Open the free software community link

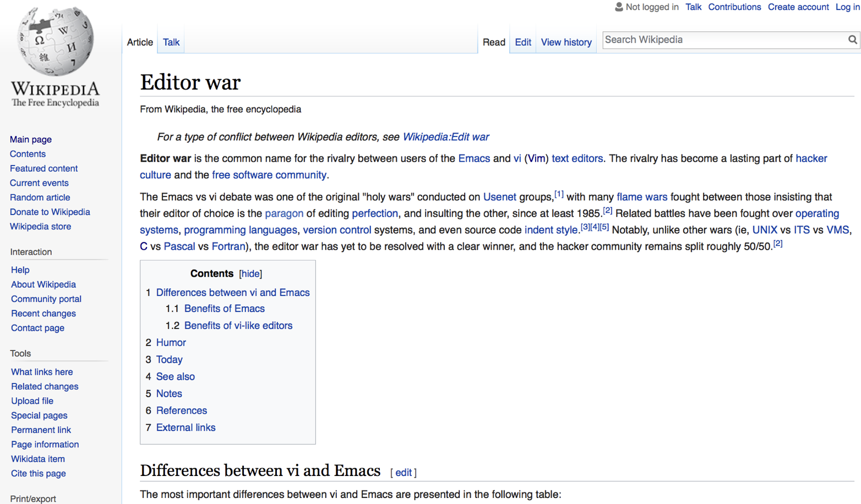point(269,174)
